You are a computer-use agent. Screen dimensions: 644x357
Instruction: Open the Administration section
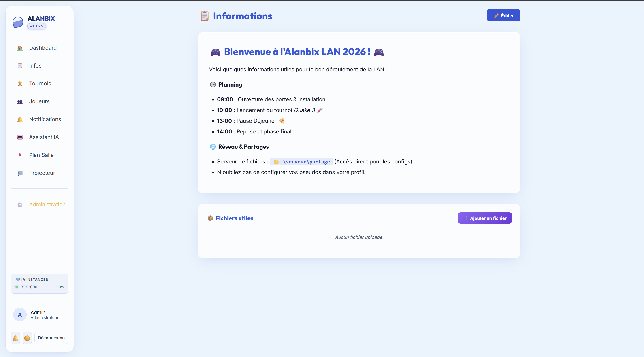coord(40,205)
